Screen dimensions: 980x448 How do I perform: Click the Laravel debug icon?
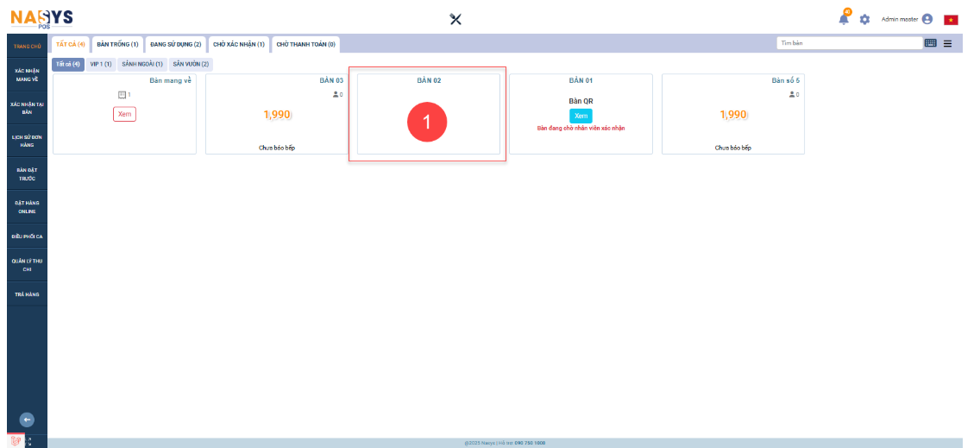[x=16, y=440]
